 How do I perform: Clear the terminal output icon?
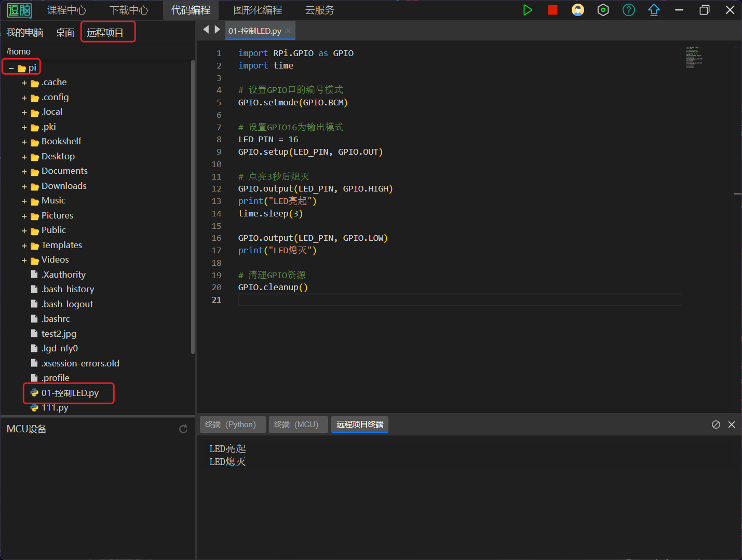point(716,425)
